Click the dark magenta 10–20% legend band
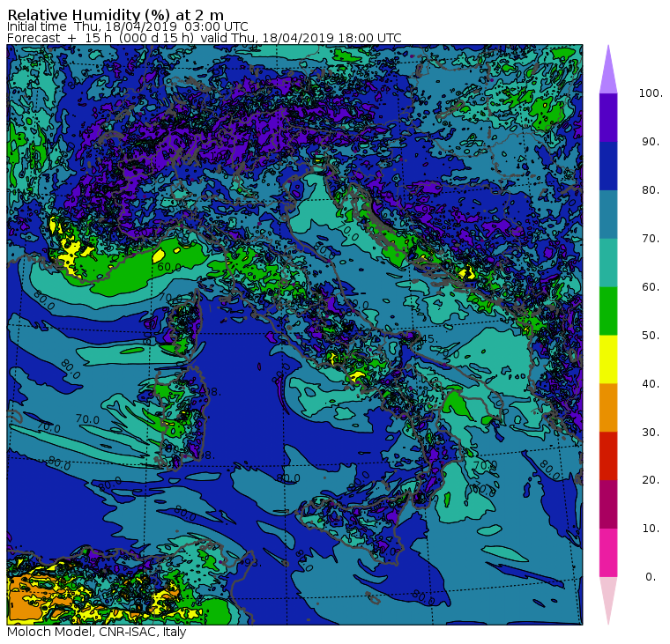 point(608,504)
